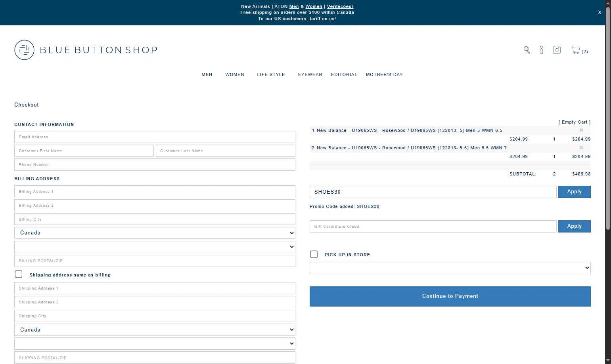Open the shopping cart icon

(x=576, y=50)
